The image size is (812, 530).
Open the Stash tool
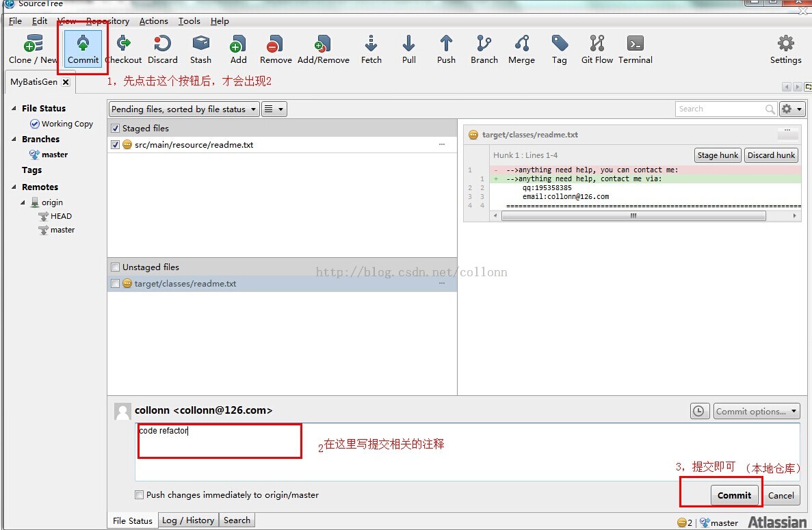point(200,48)
